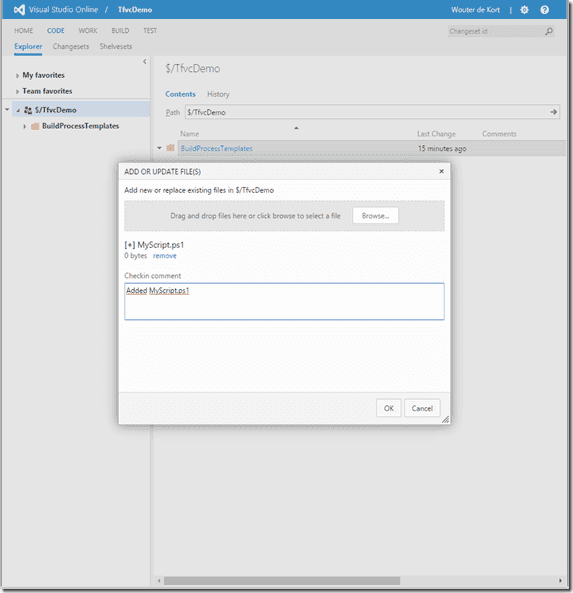Select the Explorer tab

tap(28, 47)
